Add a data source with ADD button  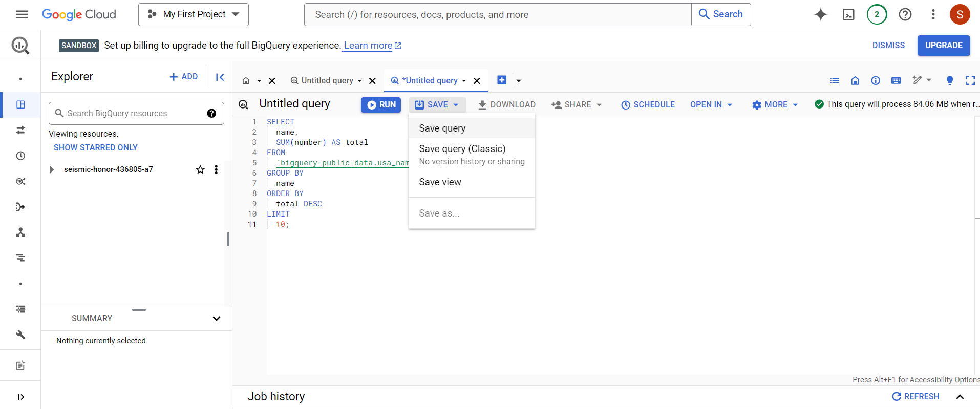click(183, 76)
